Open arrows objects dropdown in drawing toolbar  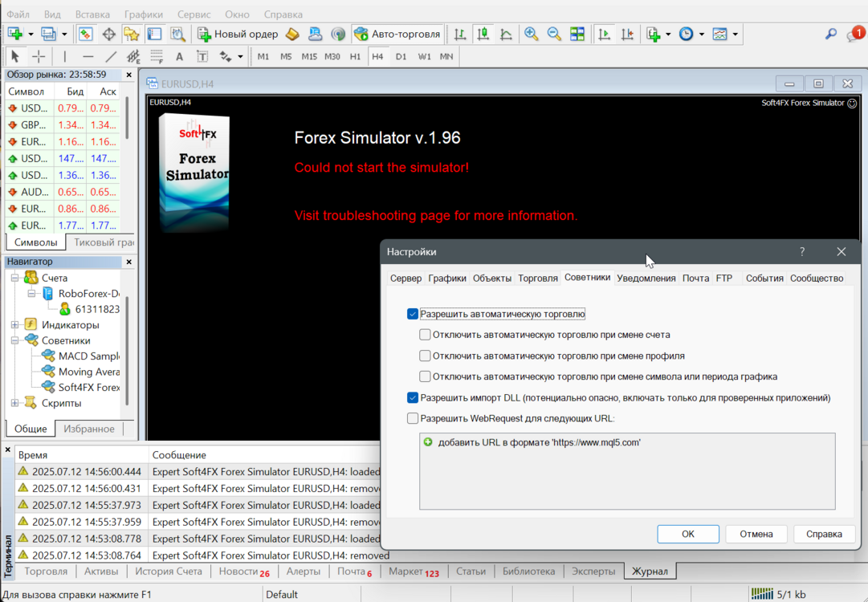[x=240, y=56]
